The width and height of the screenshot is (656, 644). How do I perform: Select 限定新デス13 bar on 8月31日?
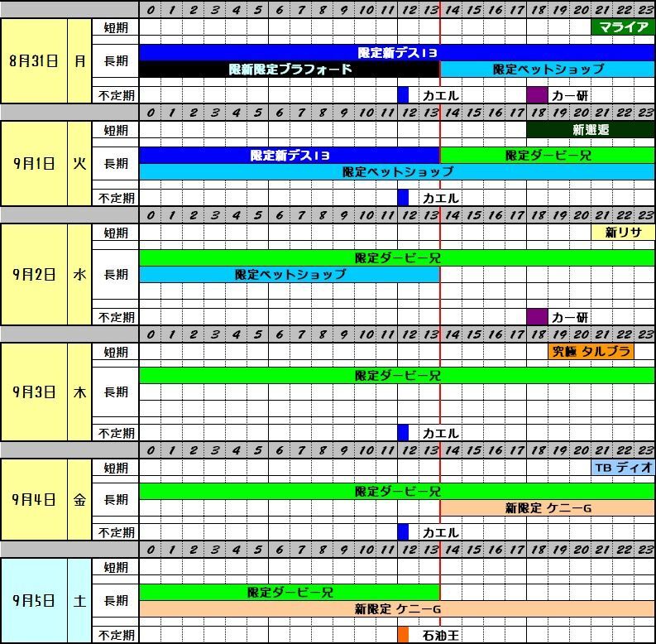397,53
